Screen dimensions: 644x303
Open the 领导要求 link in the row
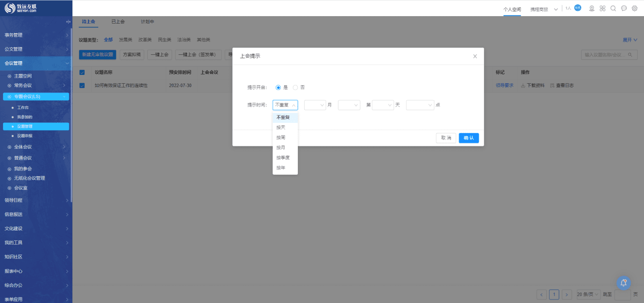click(505, 85)
